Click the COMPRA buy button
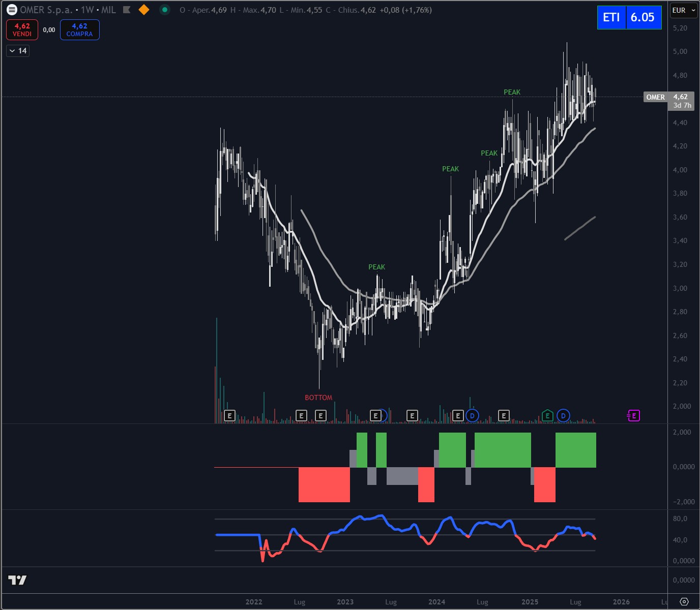700x610 pixels. [x=79, y=29]
